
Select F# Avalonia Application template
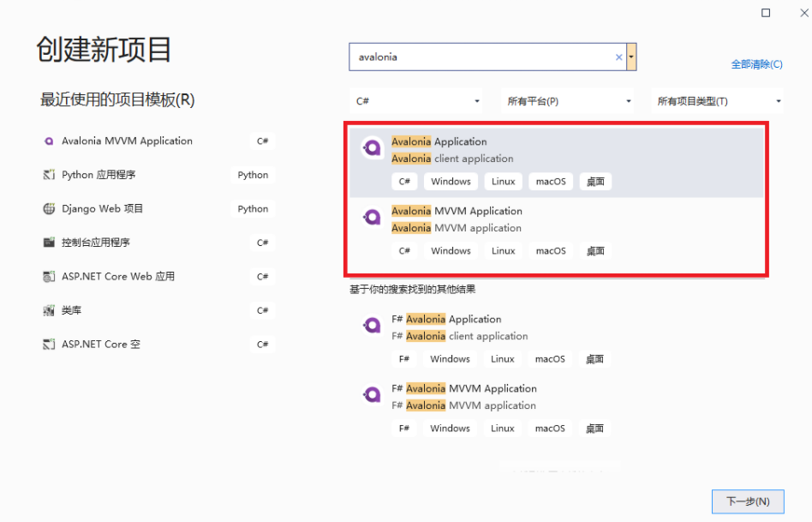pyautogui.click(x=557, y=340)
